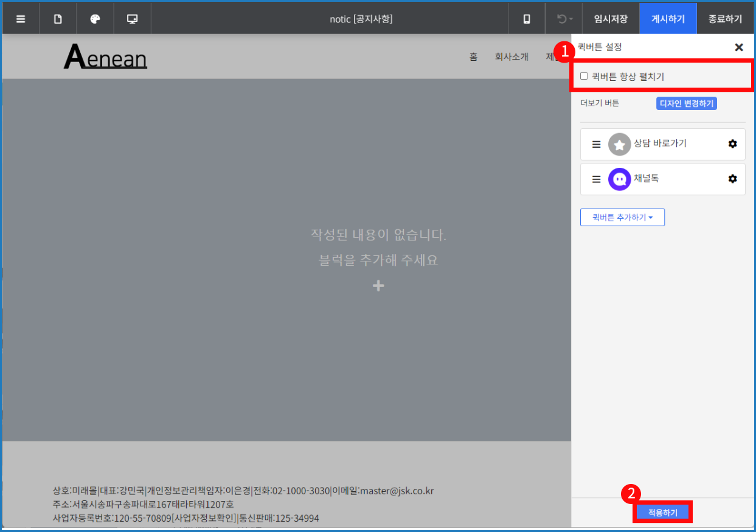Image resolution: width=756 pixels, height=532 pixels.
Task: Grab drag handle of 상담 바로가기 item
Action: pos(596,145)
